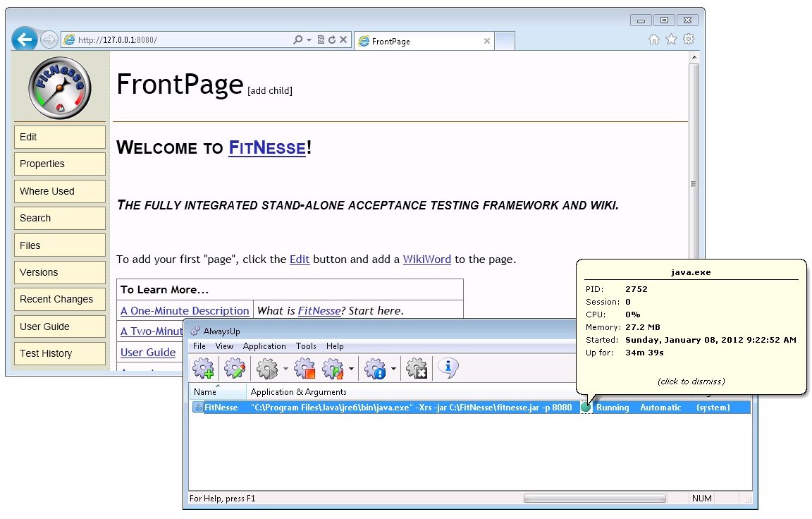Click the FitNesse link in the welcome heading
Viewport: 812px width, 519px height.
[267, 147]
